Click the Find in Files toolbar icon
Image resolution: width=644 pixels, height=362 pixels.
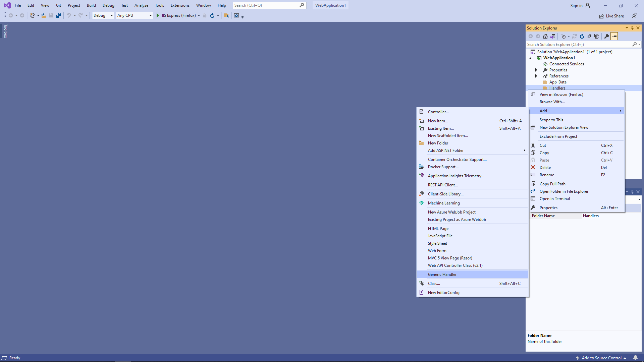point(226,15)
